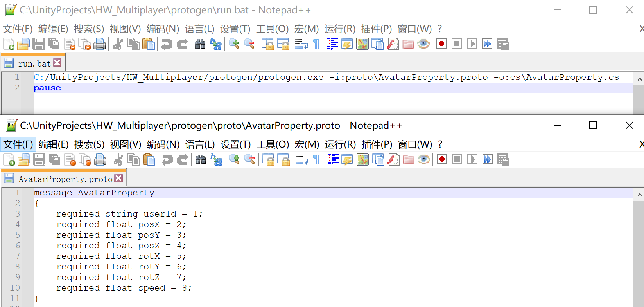Click New file icon in AvatarProperty.proto window
The width and height of the screenshot is (644, 307).
pyautogui.click(x=9, y=159)
